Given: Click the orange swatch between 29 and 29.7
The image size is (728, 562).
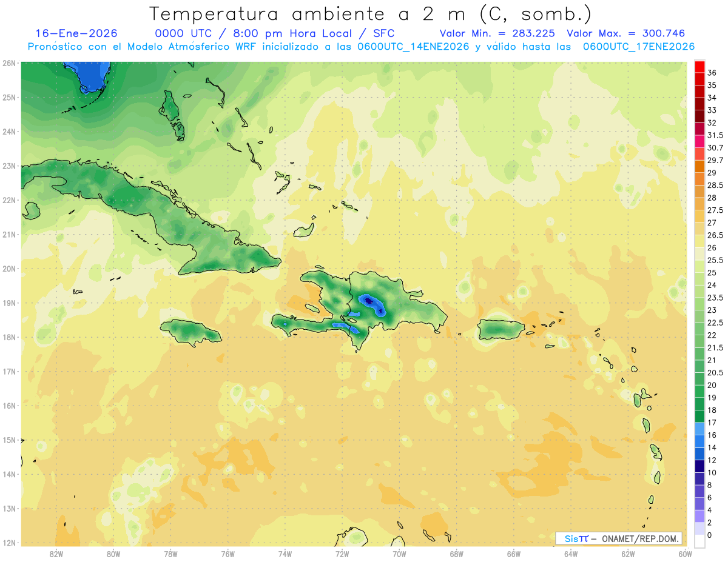Looking at the screenshot, I should coord(699,167).
